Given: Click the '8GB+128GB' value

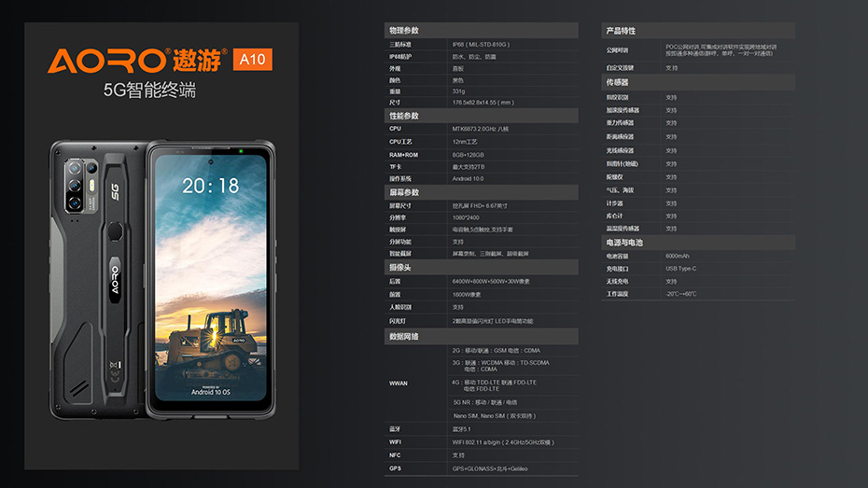Looking at the screenshot, I should click(x=468, y=155).
